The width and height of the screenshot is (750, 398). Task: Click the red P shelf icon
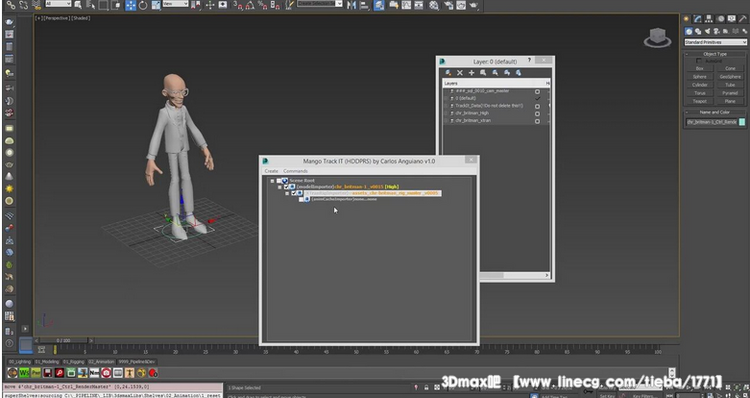[59, 373]
